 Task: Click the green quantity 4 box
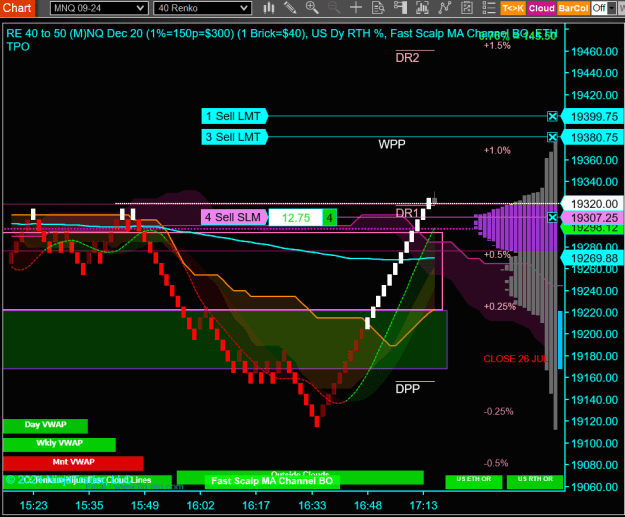(x=329, y=218)
